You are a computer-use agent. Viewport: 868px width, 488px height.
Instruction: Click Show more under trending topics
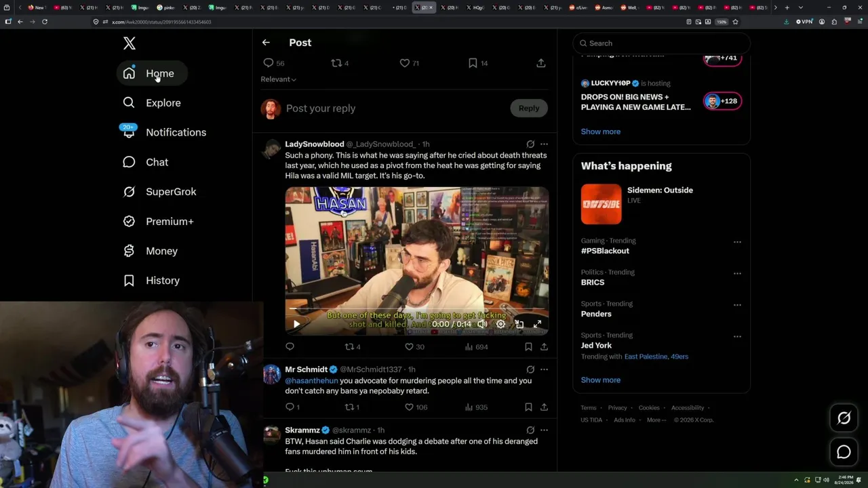[601, 380]
